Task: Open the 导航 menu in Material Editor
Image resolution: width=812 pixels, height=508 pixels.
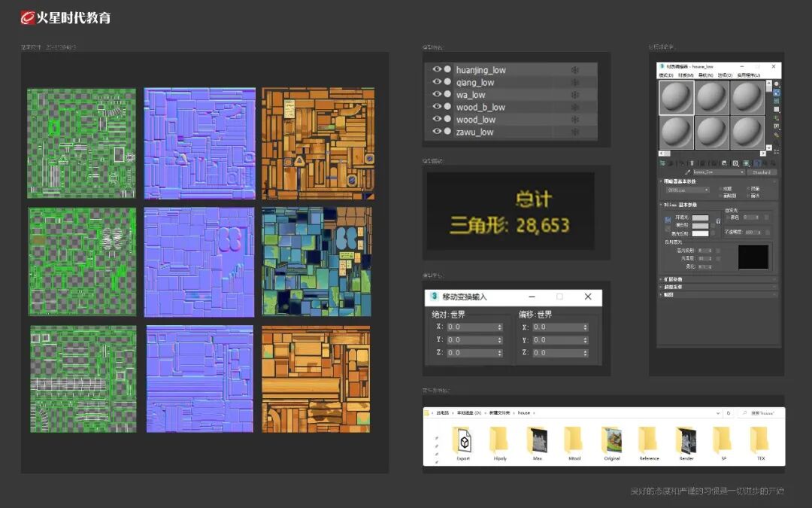Action: click(x=706, y=75)
